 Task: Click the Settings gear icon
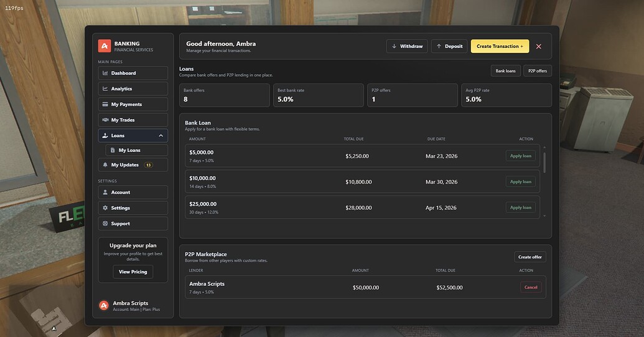[105, 208]
